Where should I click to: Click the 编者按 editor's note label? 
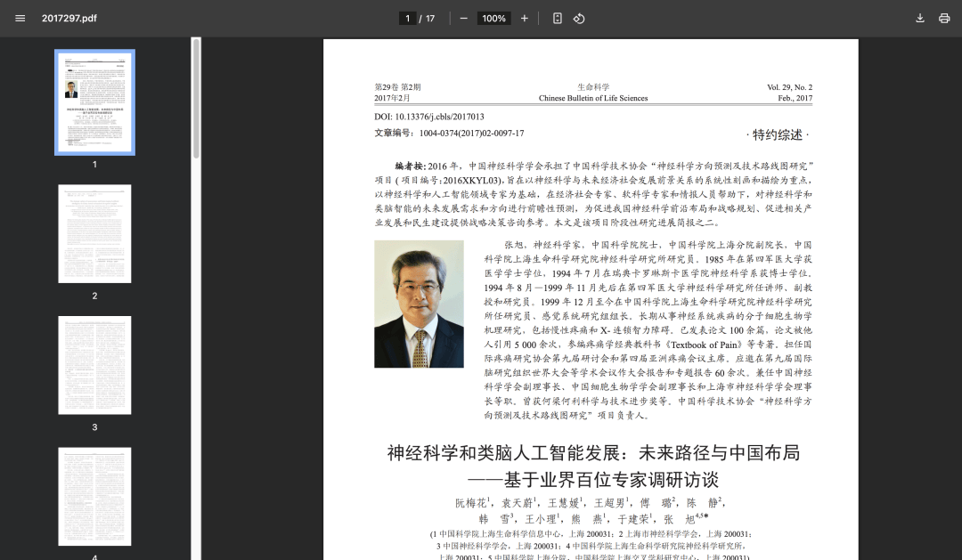tap(409, 166)
